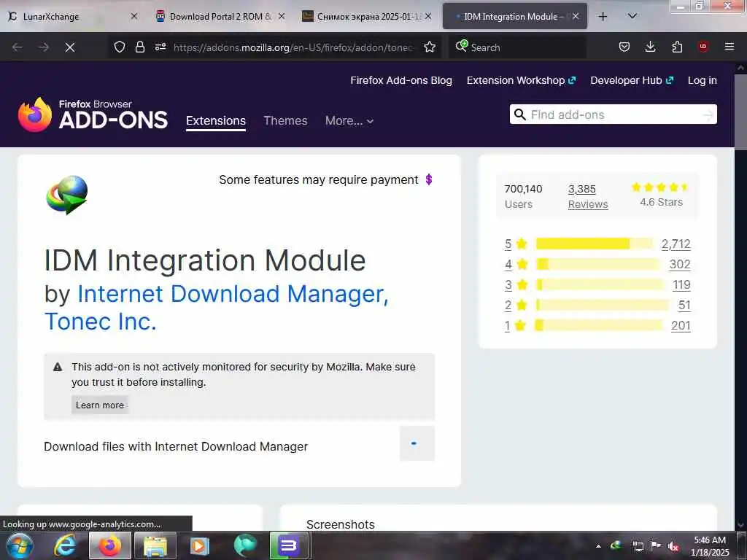
Task: Open site permissions icon in address bar
Action: click(x=160, y=47)
